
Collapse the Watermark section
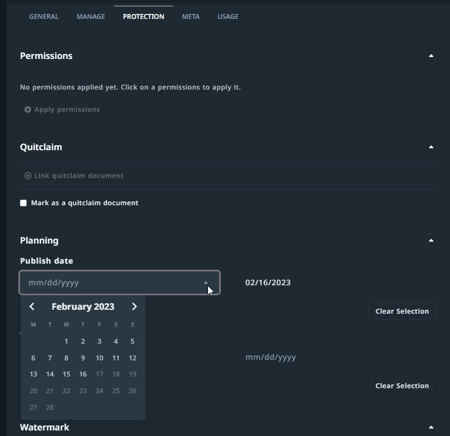[431, 427]
